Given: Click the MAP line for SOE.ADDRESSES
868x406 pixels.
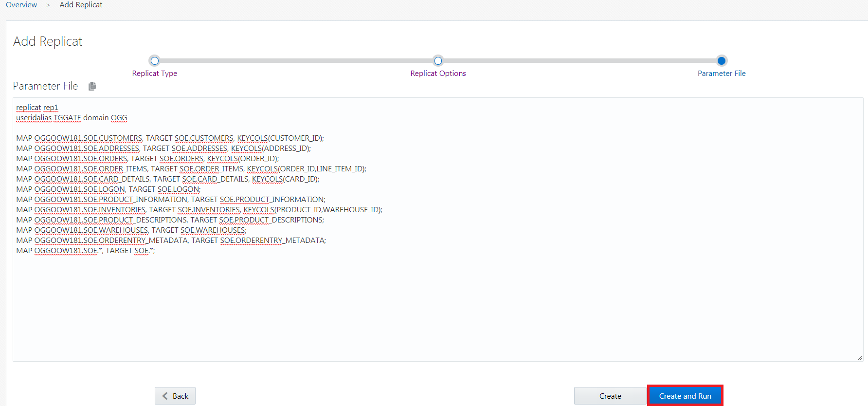Looking at the screenshot, I should pyautogui.click(x=163, y=148).
